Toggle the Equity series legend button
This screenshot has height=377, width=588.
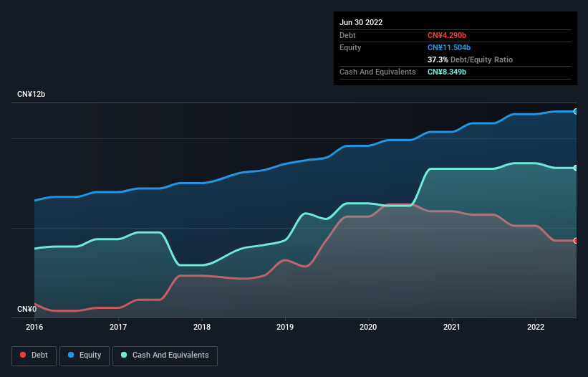[x=85, y=355]
